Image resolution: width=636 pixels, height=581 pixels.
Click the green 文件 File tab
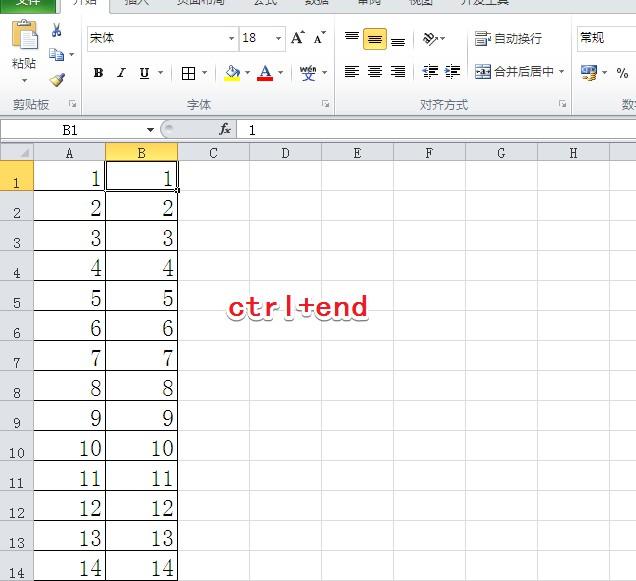(x=28, y=5)
